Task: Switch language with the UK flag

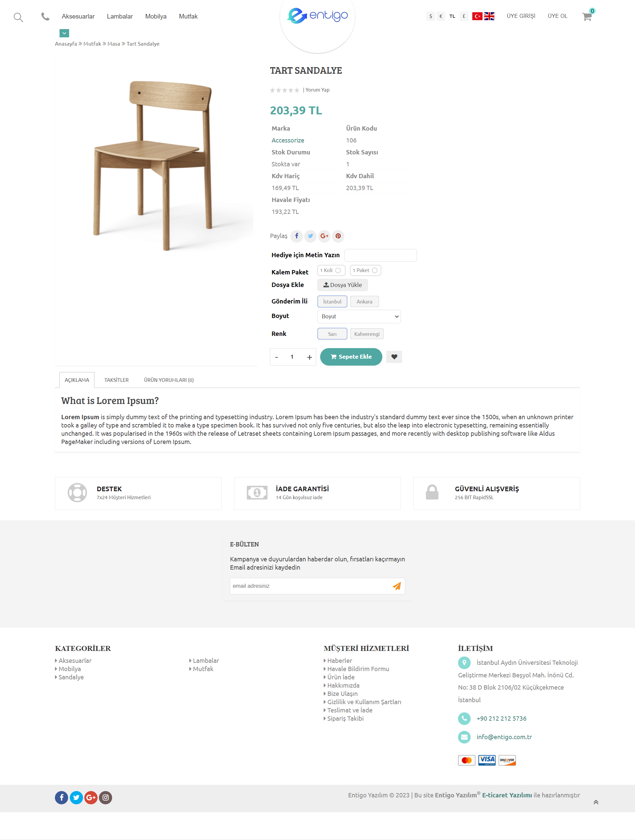Action: tap(489, 16)
